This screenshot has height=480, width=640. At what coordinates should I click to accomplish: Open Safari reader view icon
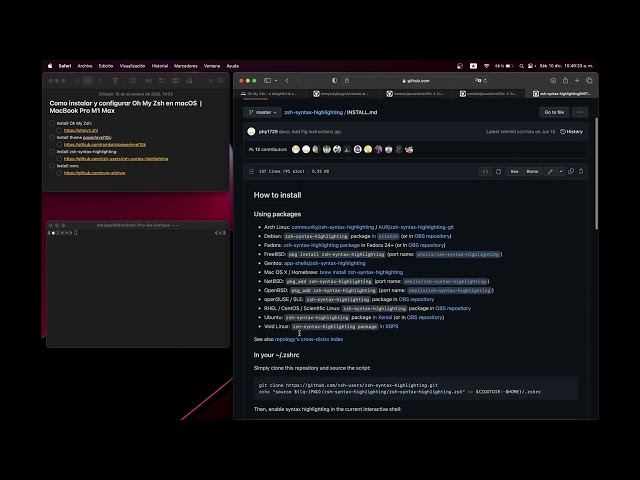[347, 80]
